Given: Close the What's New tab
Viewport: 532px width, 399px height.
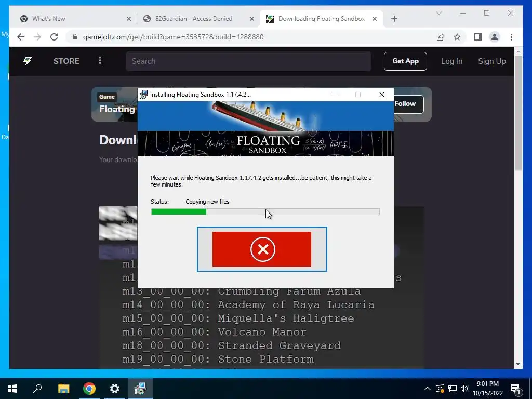Looking at the screenshot, I should pos(129,19).
